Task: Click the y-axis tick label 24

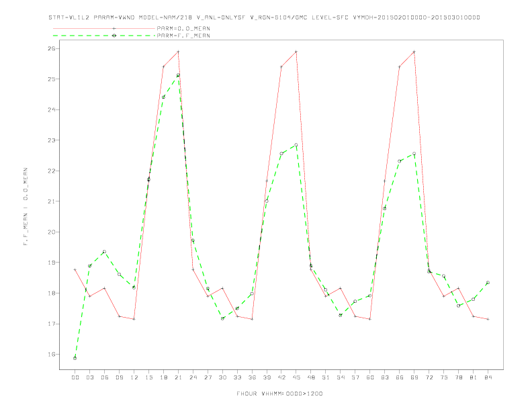Action: [x=52, y=109]
